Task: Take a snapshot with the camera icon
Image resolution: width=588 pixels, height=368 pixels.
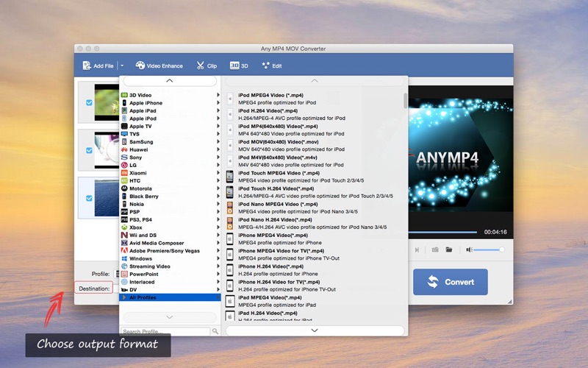Action: (435, 250)
